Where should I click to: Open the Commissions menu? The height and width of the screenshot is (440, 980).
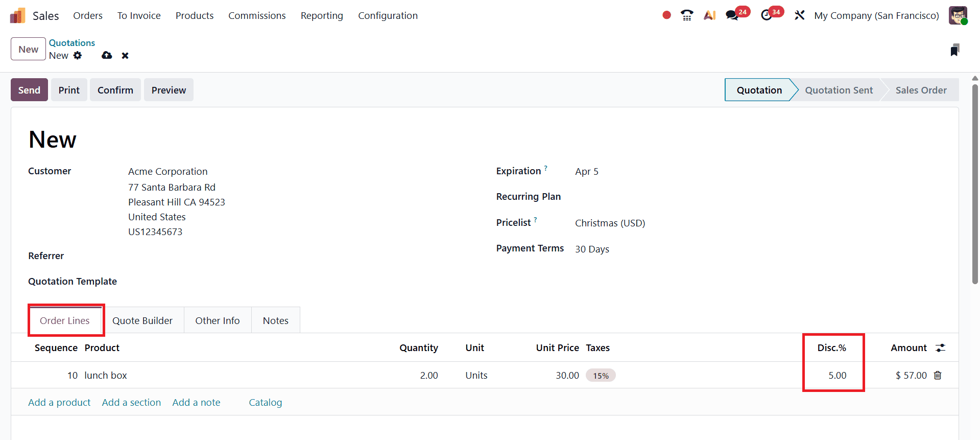pyautogui.click(x=257, y=15)
